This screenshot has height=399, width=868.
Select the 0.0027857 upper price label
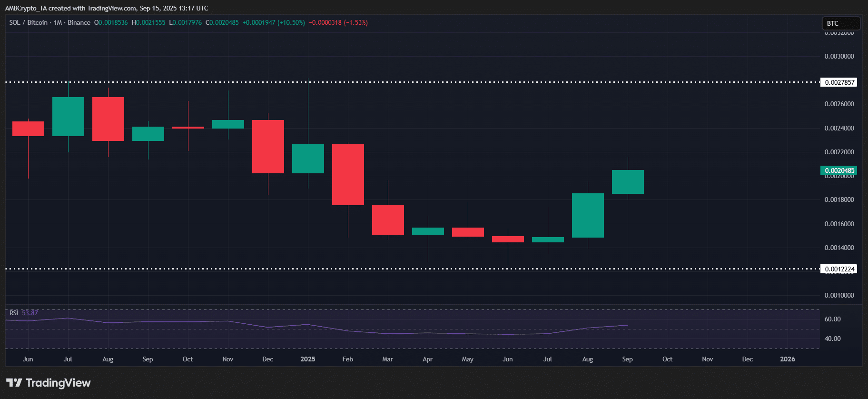[x=838, y=82]
